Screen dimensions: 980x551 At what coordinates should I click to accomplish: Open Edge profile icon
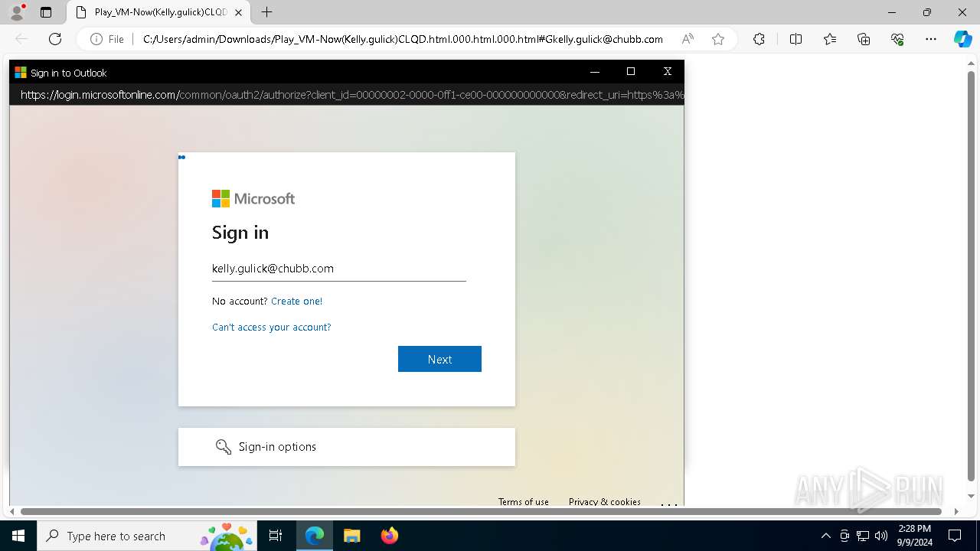tap(16, 12)
